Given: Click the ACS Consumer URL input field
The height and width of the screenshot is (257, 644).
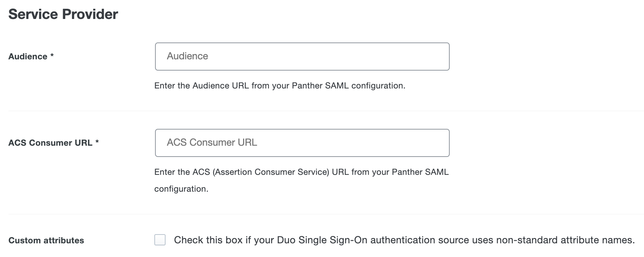Looking at the screenshot, I should point(302,143).
